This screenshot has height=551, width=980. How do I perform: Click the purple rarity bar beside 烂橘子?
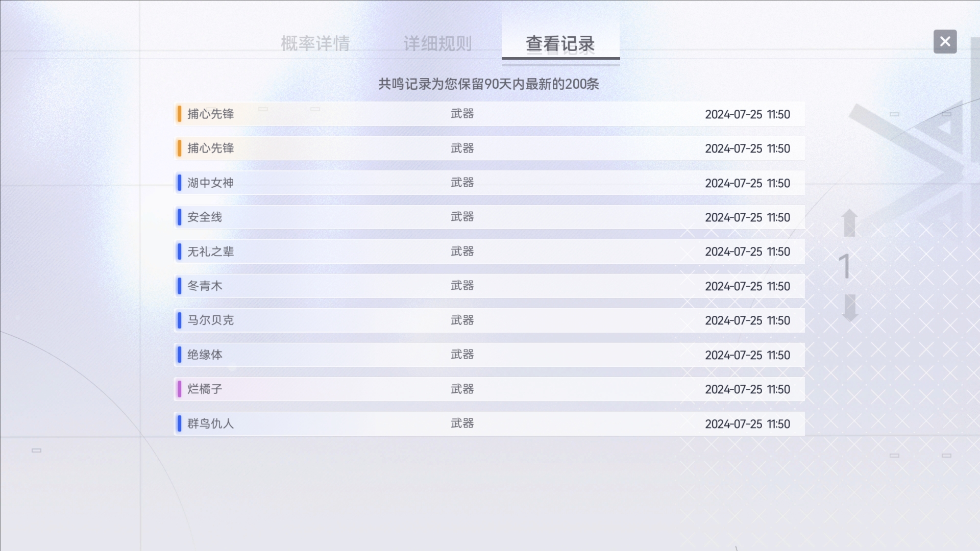179,389
